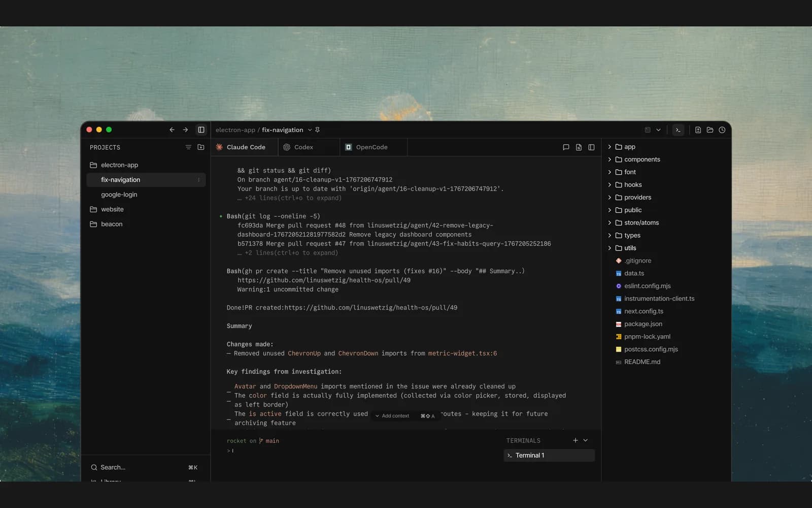Open the chat bubble icon

point(566,147)
